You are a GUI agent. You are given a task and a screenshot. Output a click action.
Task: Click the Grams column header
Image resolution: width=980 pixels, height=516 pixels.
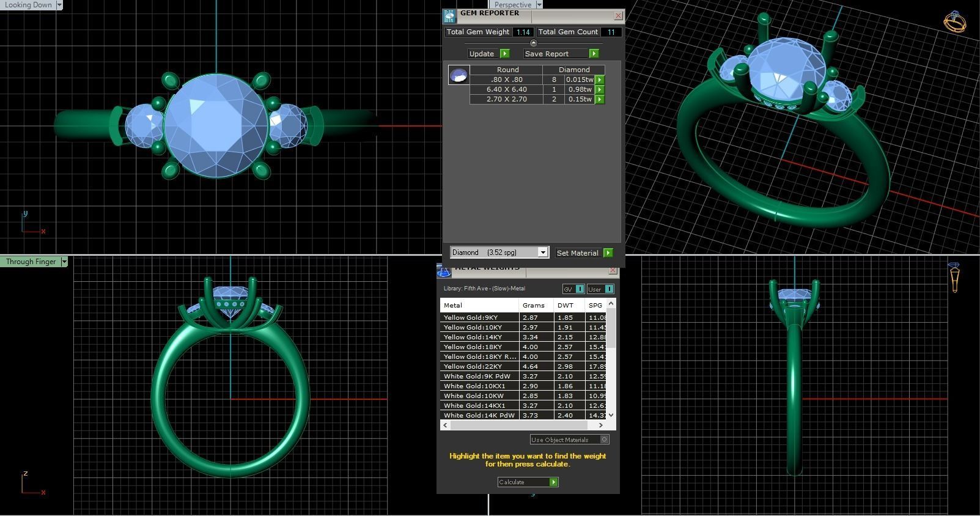tap(536, 305)
